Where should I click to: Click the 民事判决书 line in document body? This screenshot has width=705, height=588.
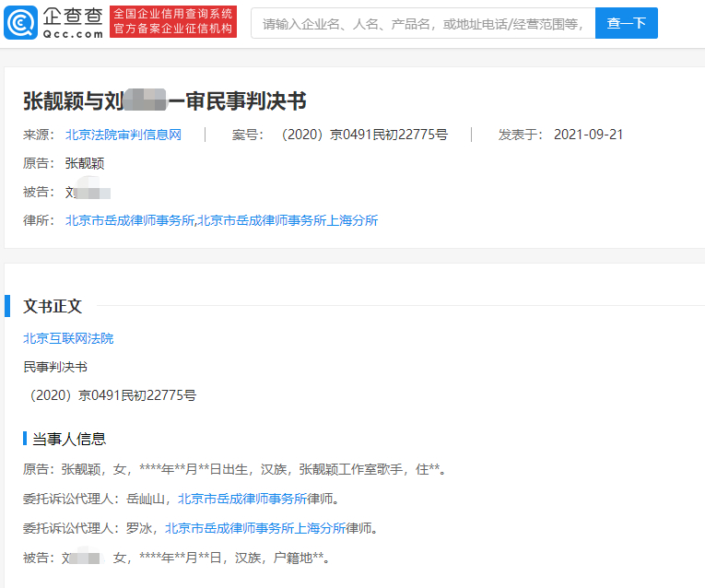point(55,367)
